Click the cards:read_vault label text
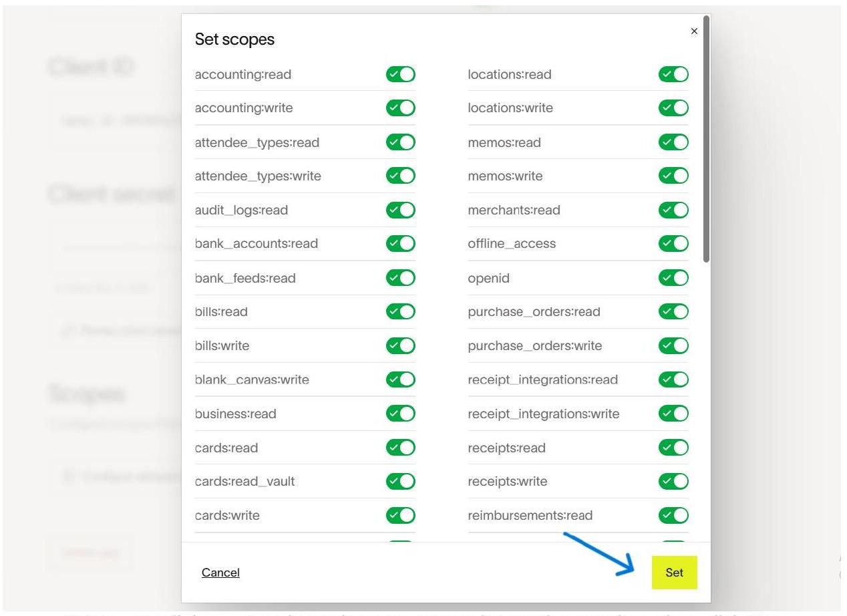Screen dimensions: 847x616 point(244,481)
